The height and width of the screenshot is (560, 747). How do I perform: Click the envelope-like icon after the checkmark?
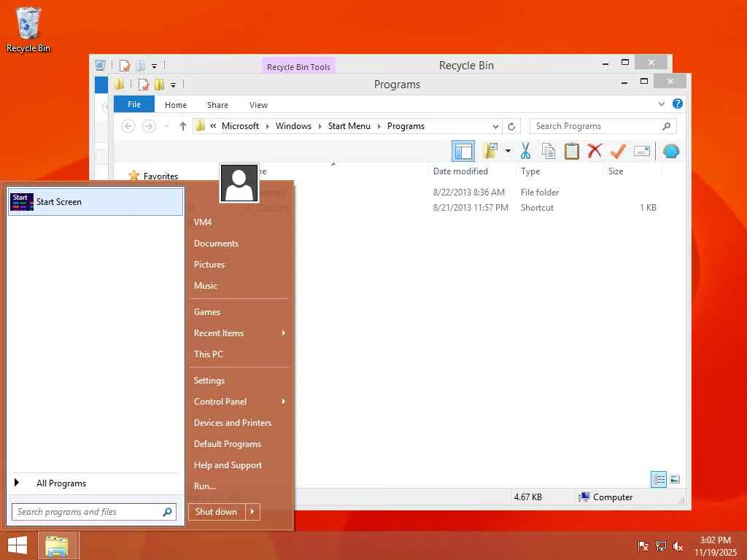tap(642, 152)
